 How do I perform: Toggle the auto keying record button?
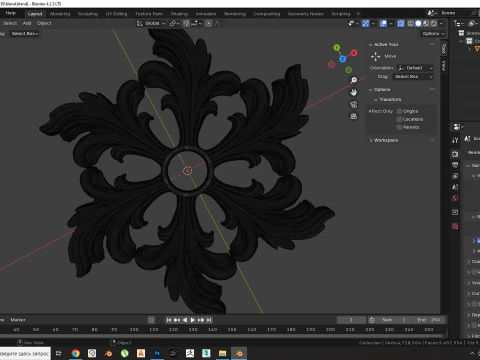pos(151,320)
